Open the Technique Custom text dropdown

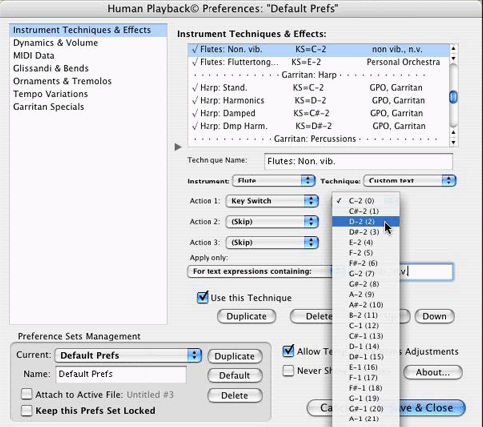pos(410,181)
